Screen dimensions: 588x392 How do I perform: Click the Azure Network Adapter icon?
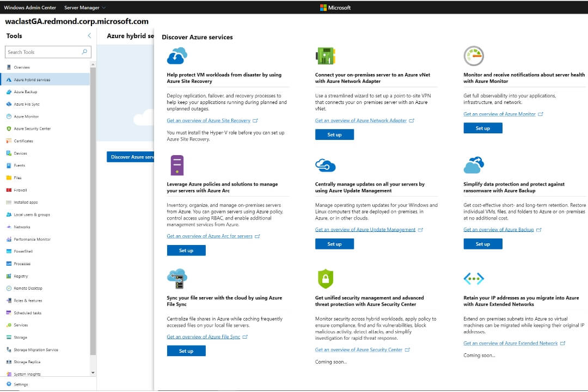click(325, 56)
